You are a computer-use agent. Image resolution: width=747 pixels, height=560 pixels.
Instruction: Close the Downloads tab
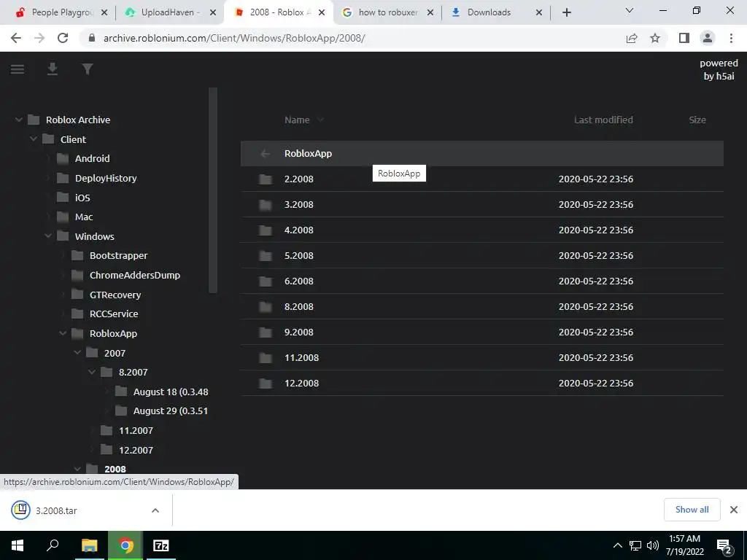(539, 12)
